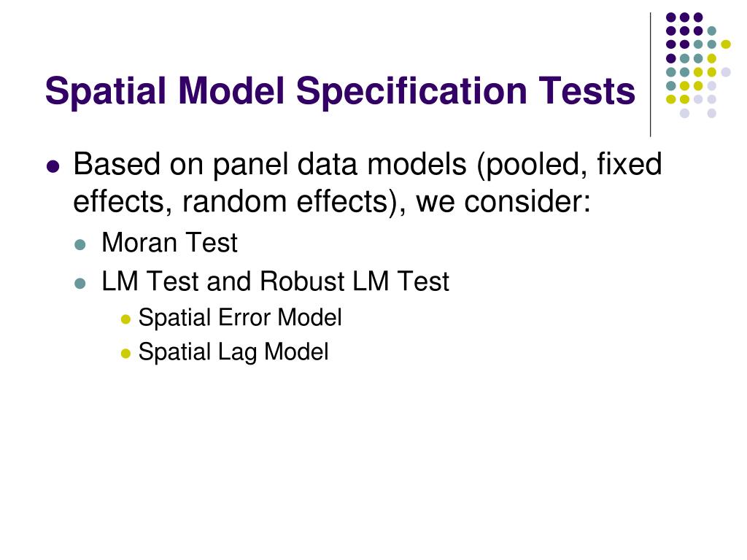Select the "Moran Test" text
Image resolution: width=747 pixels, height=560 pixels.
click(169, 243)
